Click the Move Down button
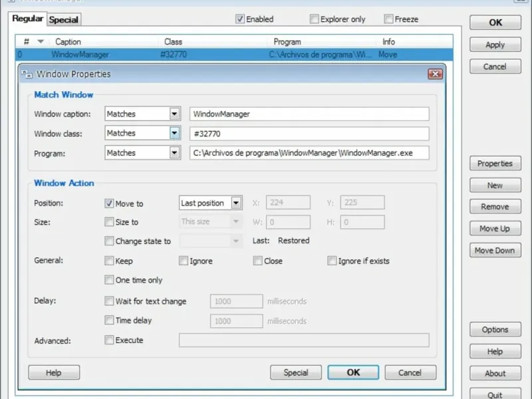 point(495,250)
